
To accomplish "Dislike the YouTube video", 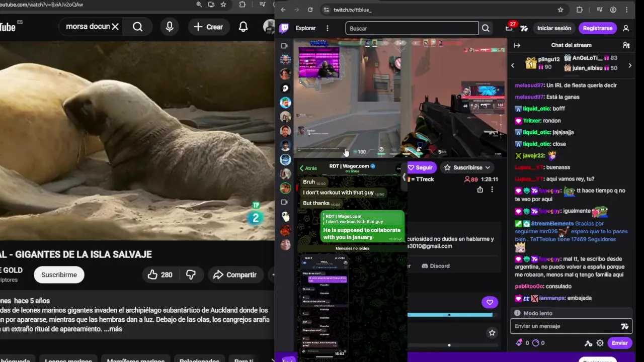I will (191, 275).
